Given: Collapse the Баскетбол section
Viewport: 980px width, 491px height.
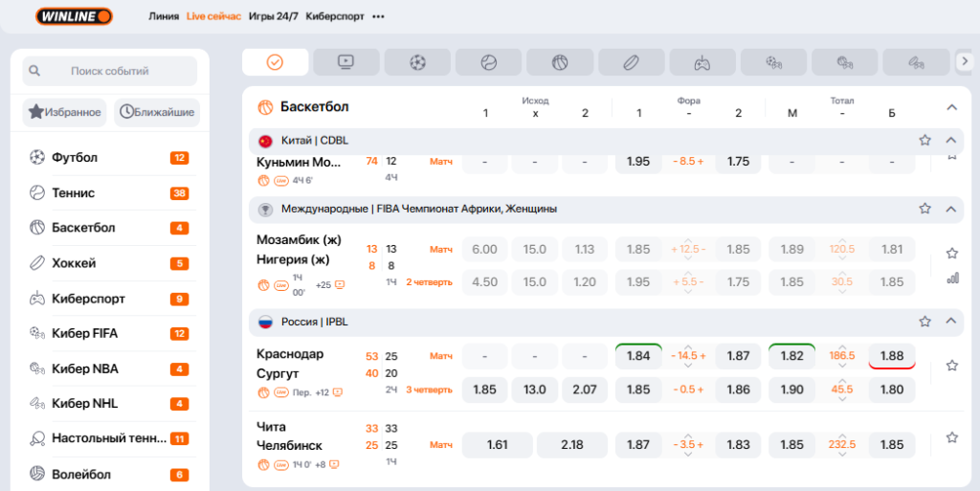Looking at the screenshot, I should click(951, 107).
